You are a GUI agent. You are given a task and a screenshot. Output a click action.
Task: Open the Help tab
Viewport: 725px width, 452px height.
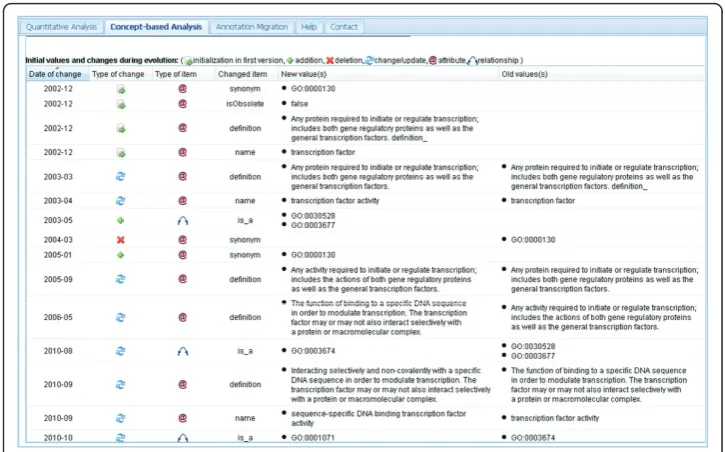point(309,27)
